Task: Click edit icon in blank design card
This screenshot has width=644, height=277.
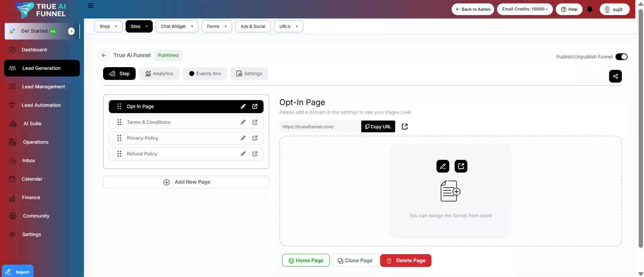Action: coord(443,166)
